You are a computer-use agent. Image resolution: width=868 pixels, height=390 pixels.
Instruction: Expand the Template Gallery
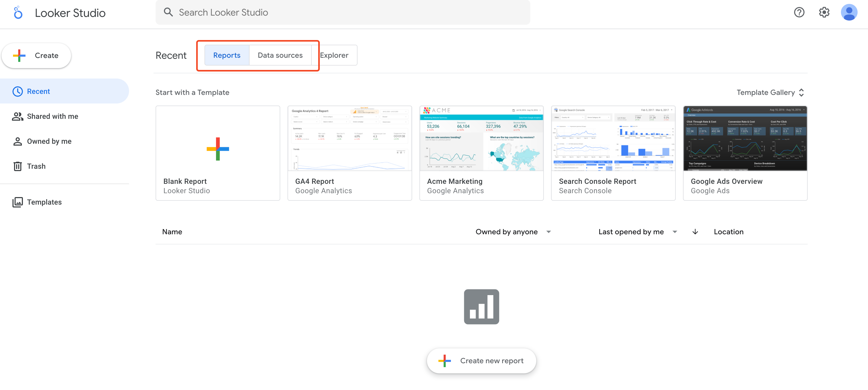770,92
